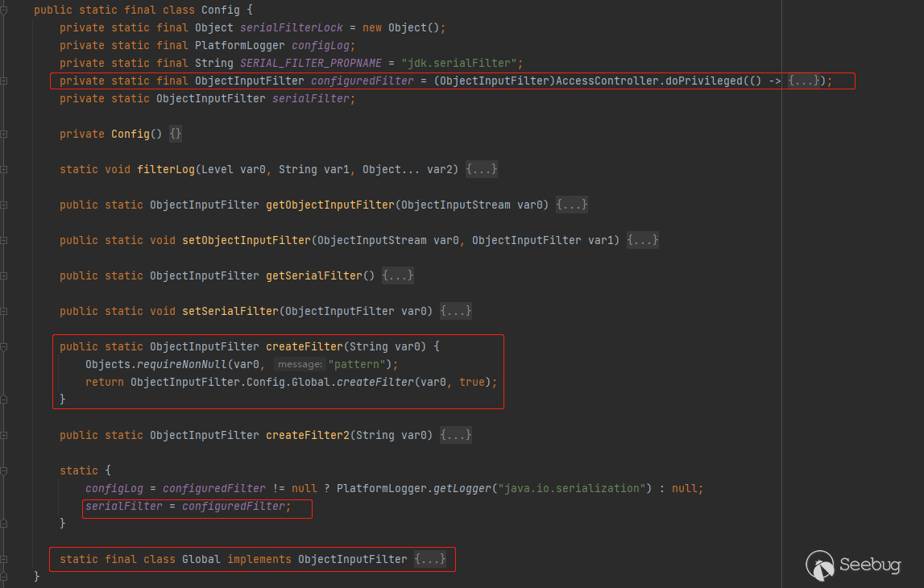Expand filterLog method using its gutter fold marker
924x588 pixels.
[x=3, y=170]
